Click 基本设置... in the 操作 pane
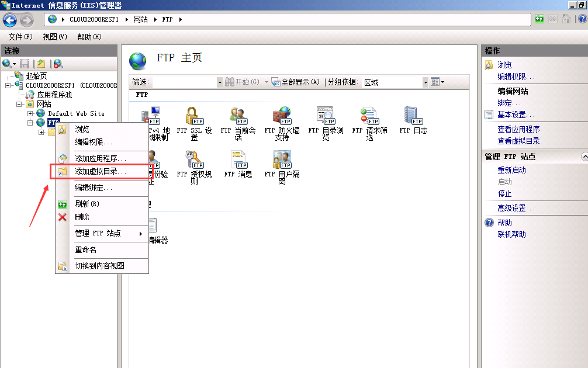The image size is (588, 368). tap(516, 114)
